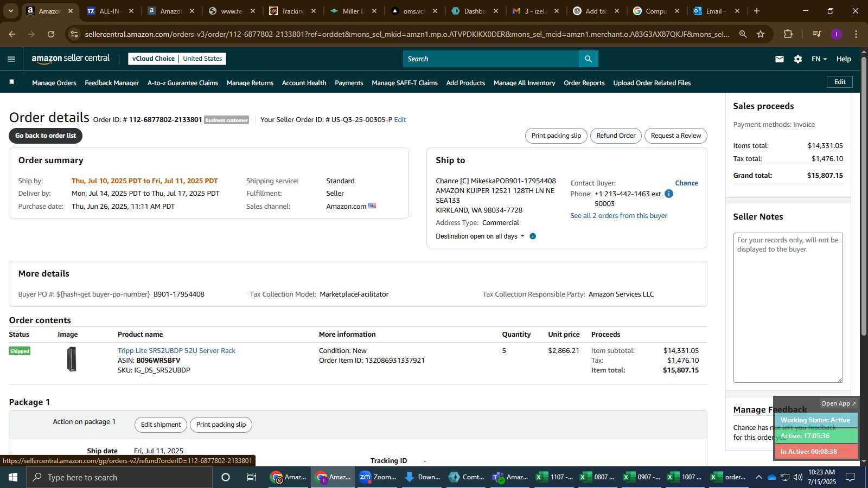Open the EN language dropdown
The width and height of the screenshot is (868, 488).
[x=819, y=59]
